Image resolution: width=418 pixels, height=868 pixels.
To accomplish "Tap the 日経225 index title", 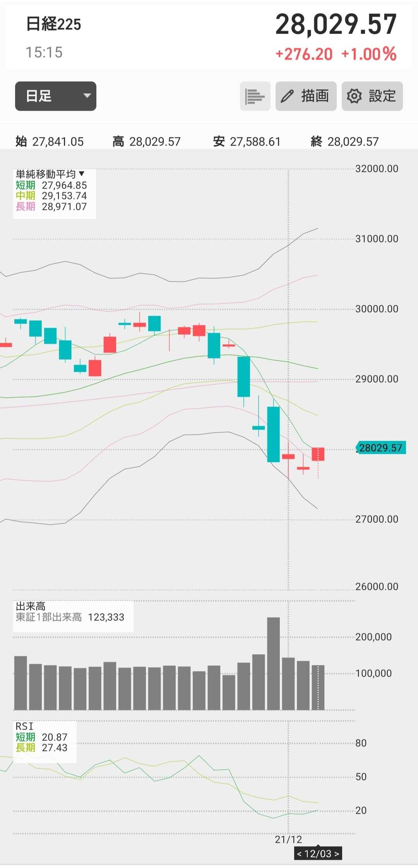I will pyautogui.click(x=53, y=24).
